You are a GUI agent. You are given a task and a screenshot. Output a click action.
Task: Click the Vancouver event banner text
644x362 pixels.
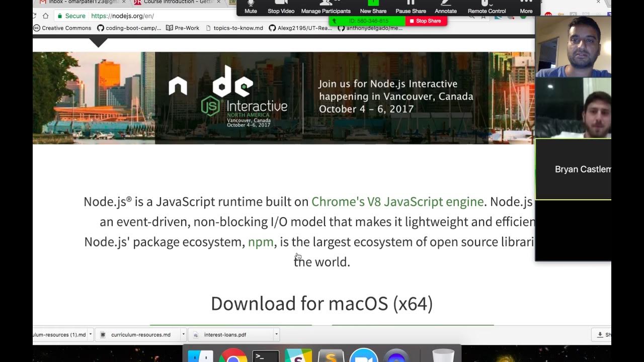coord(396,97)
